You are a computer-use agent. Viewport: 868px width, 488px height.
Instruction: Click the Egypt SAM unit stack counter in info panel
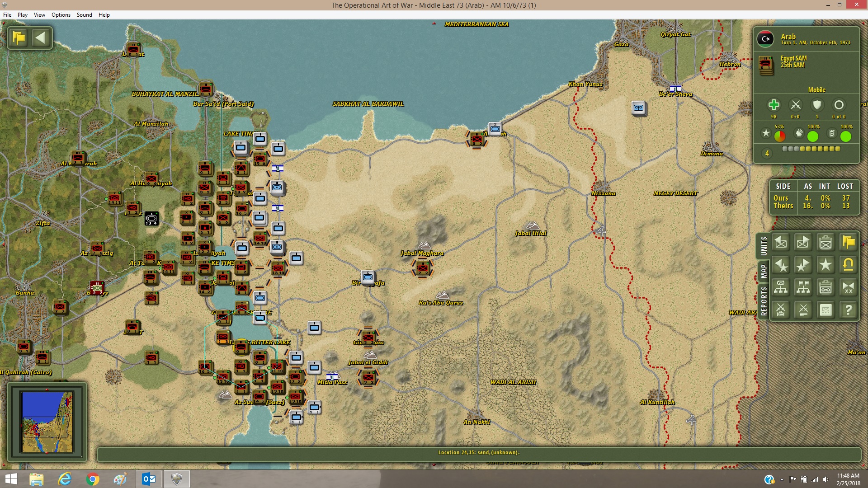(x=766, y=66)
